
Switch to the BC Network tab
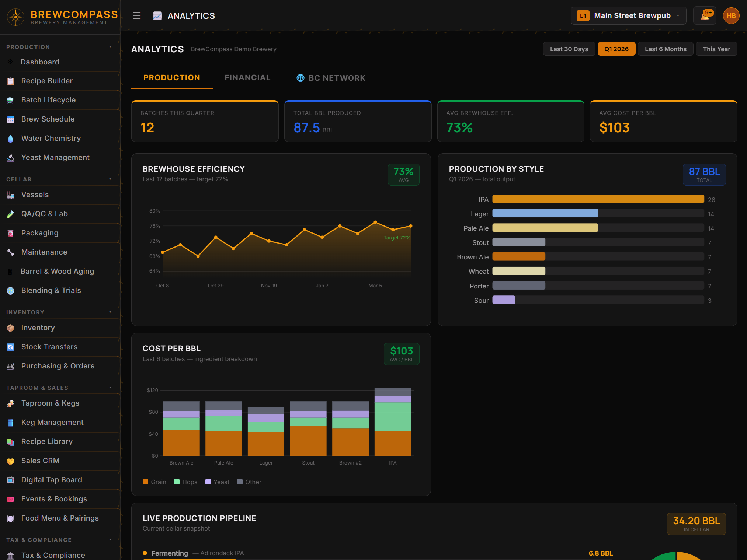331,78
